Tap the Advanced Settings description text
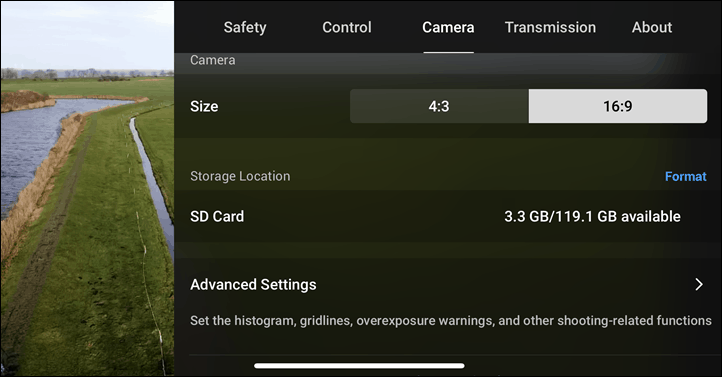722x377 pixels. click(451, 320)
